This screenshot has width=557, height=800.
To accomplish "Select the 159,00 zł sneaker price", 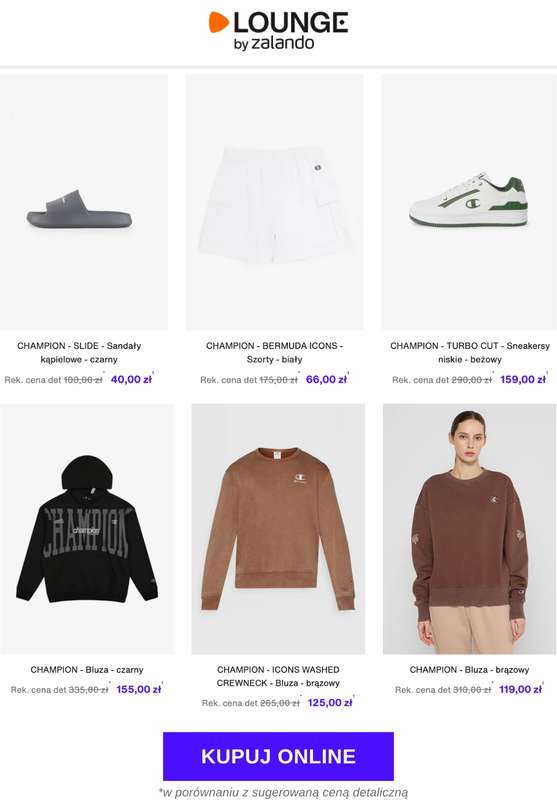I will pyautogui.click(x=523, y=380).
